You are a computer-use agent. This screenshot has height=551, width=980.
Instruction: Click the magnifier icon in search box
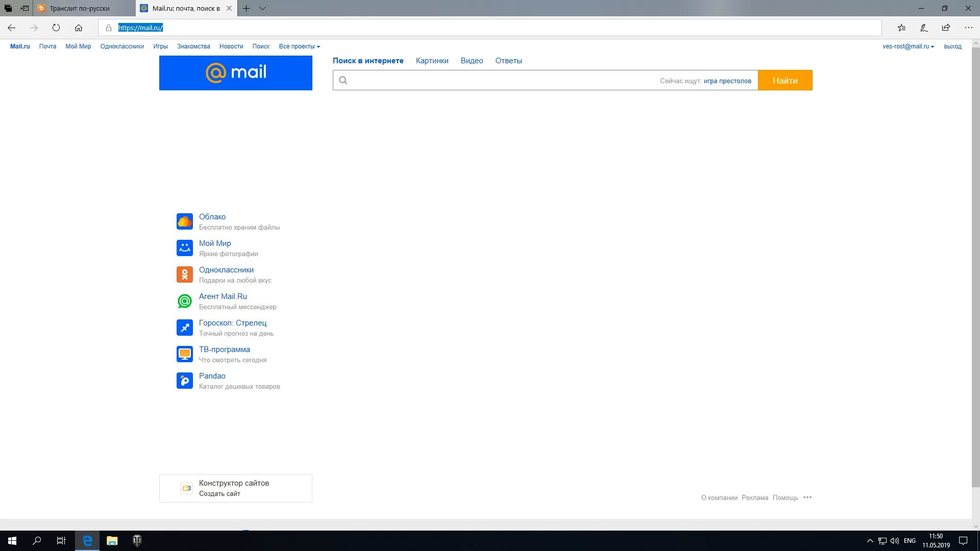343,80
